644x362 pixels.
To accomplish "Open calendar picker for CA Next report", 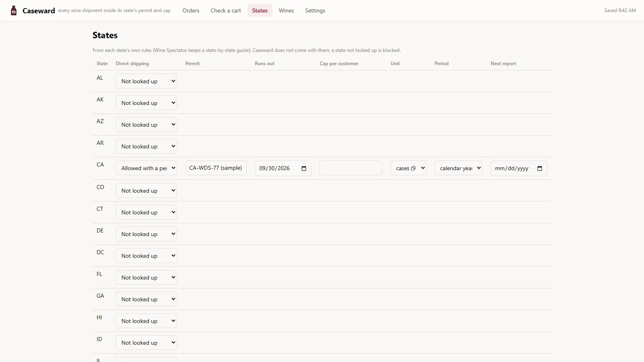I will pyautogui.click(x=540, y=169).
